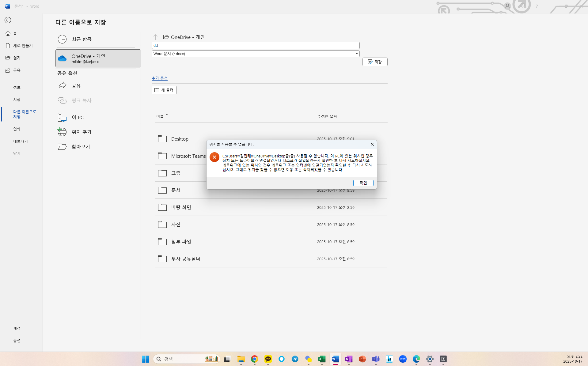Click the help question mark icon
Image resolution: width=588 pixels, height=366 pixels.
[x=537, y=6]
